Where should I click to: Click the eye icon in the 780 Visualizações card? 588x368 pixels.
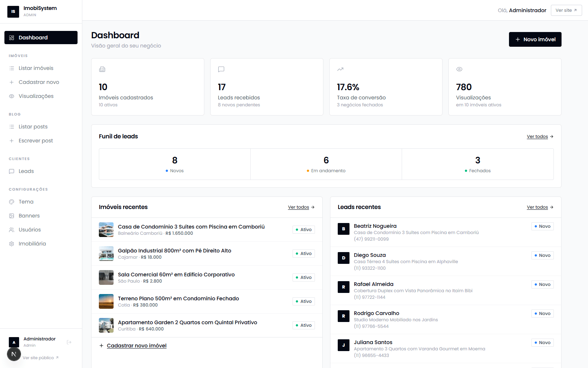[459, 69]
